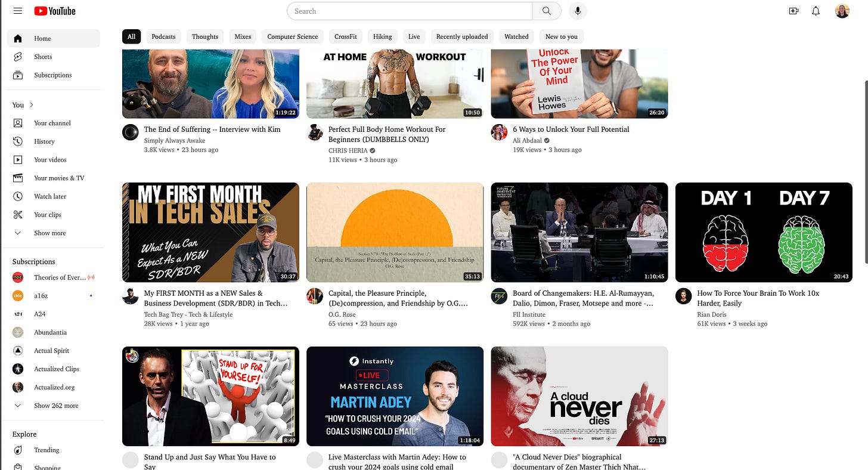Open Your videos

pyautogui.click(x=53, y=160)
